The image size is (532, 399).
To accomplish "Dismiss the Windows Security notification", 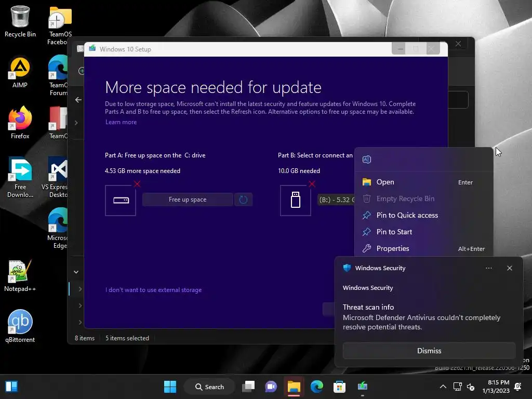I will 429,351.
